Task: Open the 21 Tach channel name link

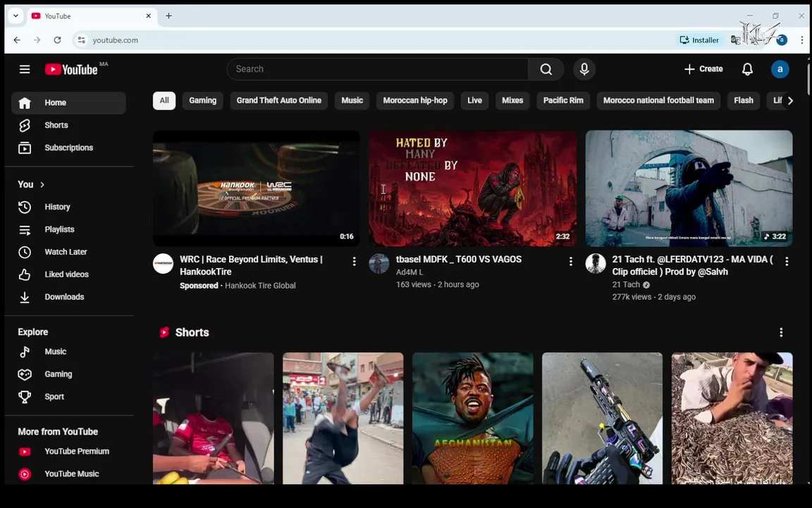Action: [x=626, y=284]
